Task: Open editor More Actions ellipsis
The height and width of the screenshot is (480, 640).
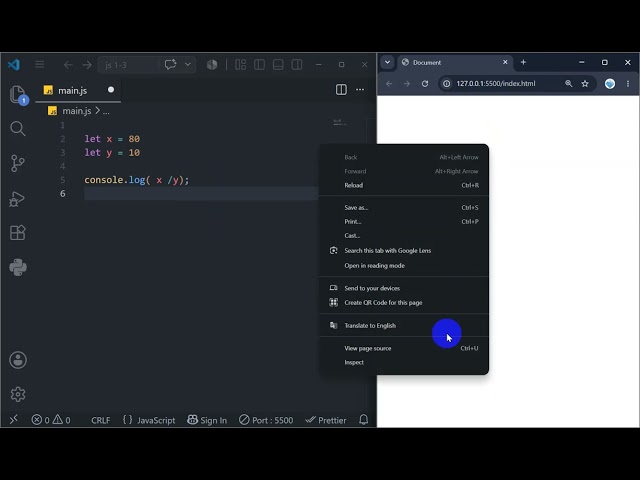Action: coord(360,89)
